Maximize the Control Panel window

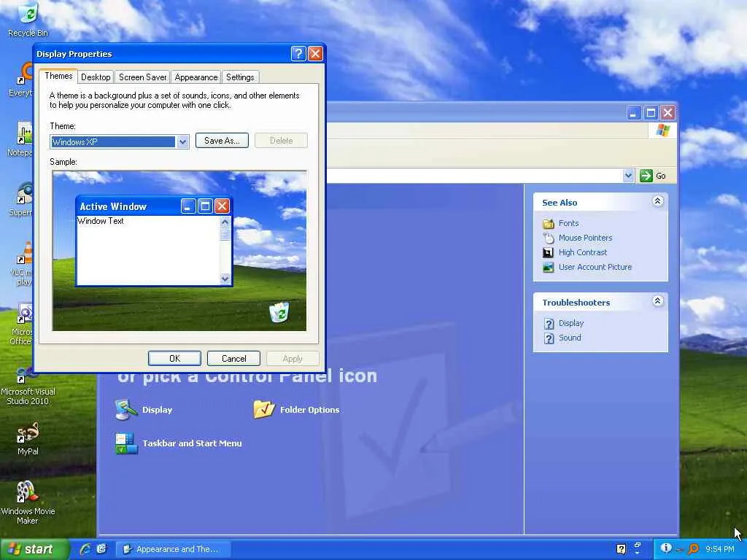(x=651, y=113)
